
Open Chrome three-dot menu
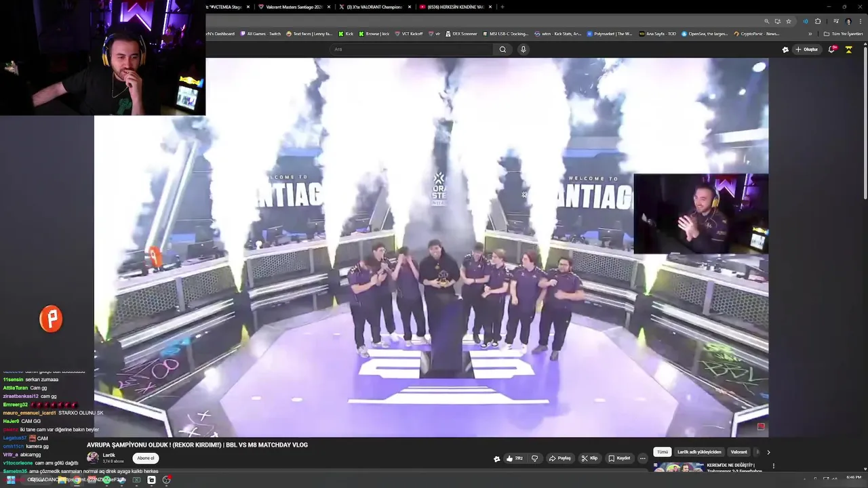click(x=860, y=21)
